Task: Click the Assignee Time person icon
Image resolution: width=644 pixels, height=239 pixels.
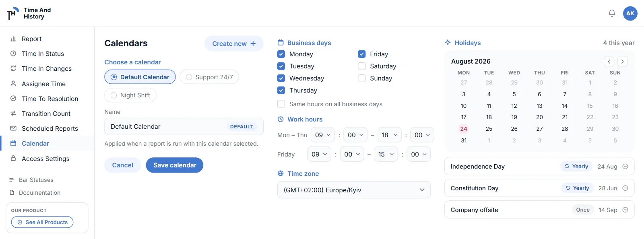Action: [13, 84]
